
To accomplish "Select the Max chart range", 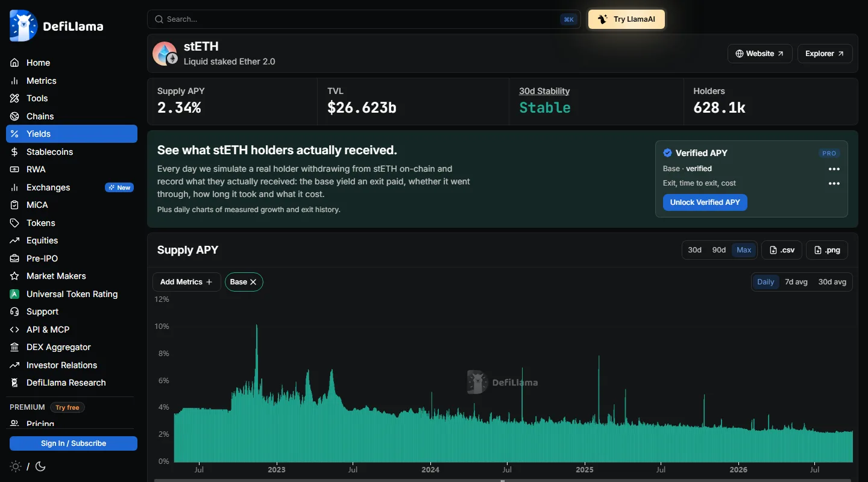I will (x=744, y=250).
